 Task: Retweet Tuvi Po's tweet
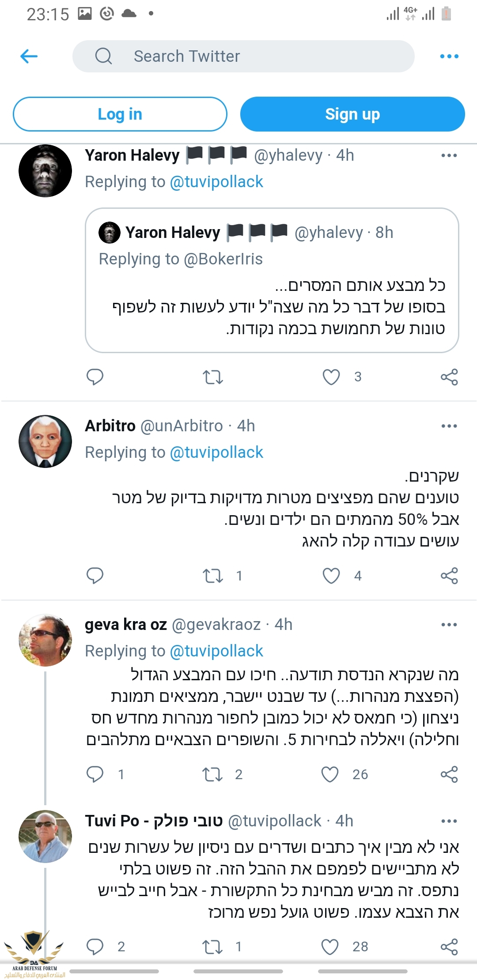pos(212,946)
